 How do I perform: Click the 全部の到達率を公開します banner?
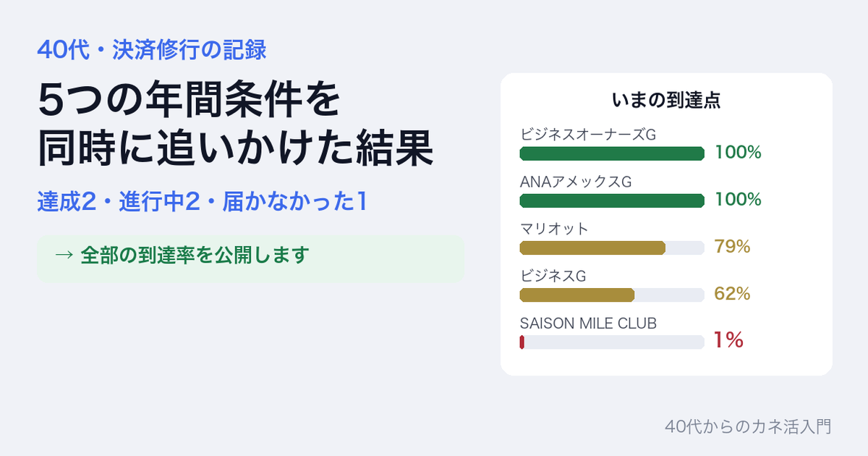250,258
